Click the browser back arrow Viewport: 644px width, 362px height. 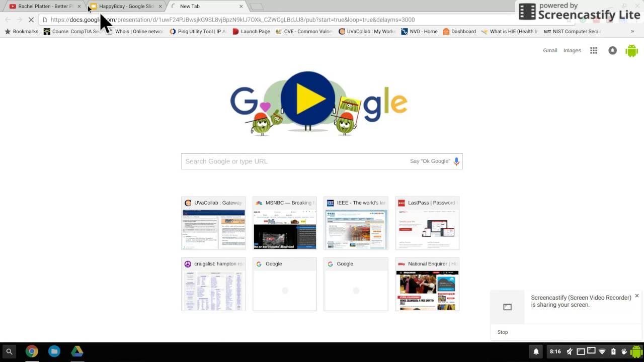(8, 20)
